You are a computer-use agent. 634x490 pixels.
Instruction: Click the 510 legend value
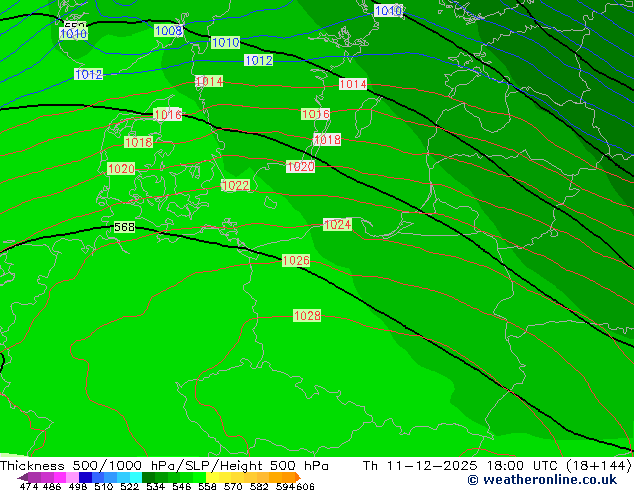104,486
